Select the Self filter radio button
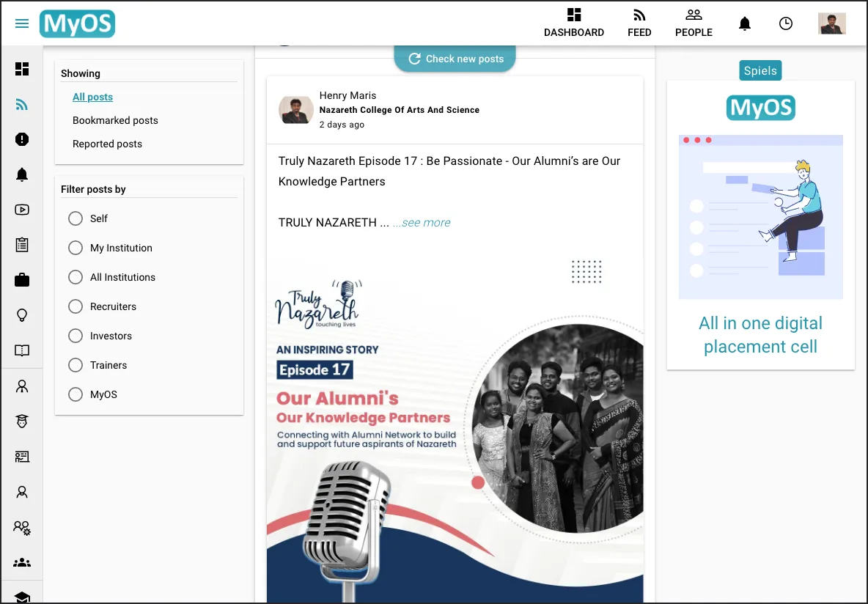Screen dimensions: 868x604 point(76,218)
